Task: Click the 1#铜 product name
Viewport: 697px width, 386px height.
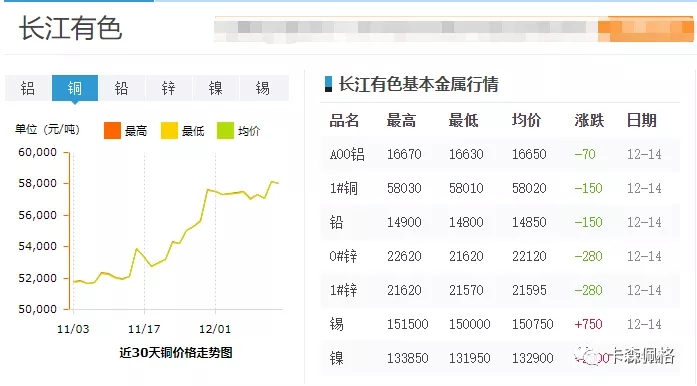Action: (x=344, y=188)
